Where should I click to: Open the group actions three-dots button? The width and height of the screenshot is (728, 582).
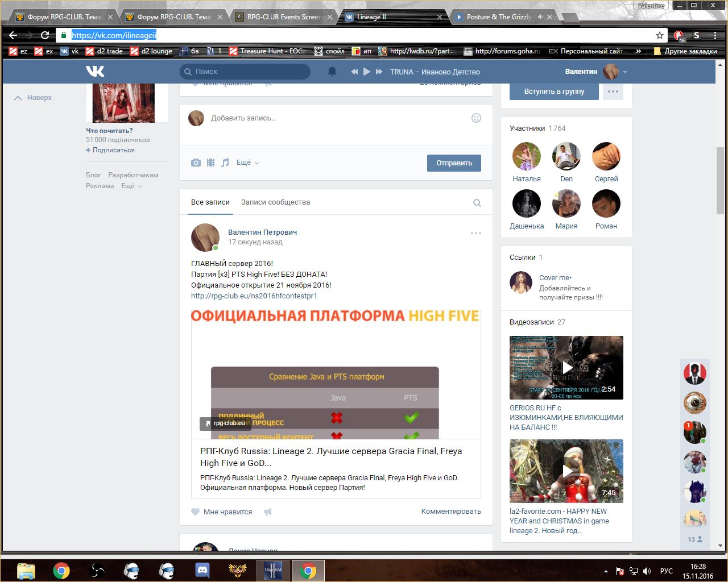[613, 91]
